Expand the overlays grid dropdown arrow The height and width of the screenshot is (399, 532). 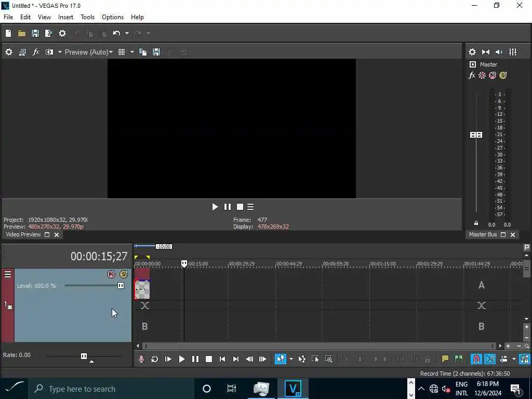click(x=132, y=52)
